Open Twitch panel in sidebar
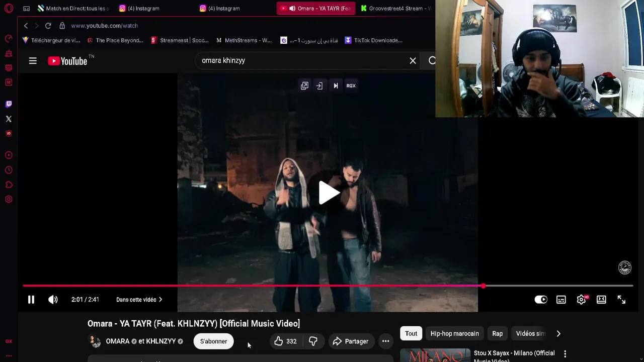The height and width of the screenshot is (362, 644). tap(9, 104)
